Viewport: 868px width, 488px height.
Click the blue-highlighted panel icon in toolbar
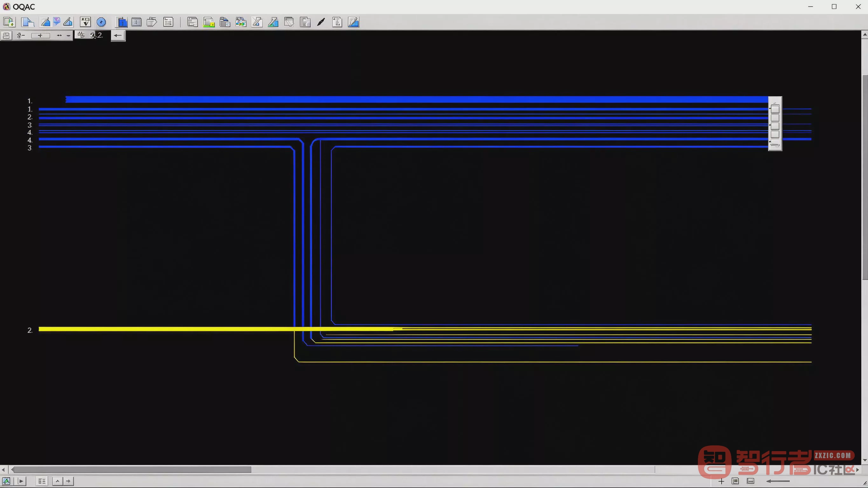click(122, 22)
